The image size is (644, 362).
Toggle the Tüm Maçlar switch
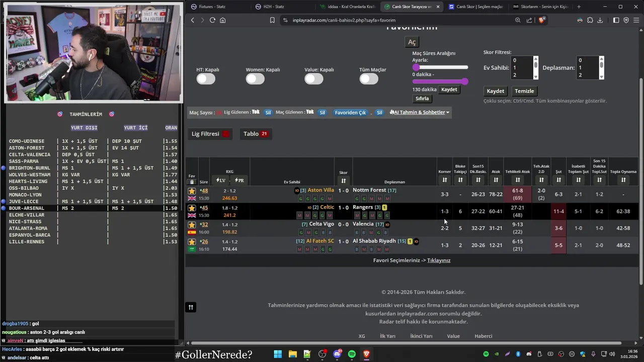click(x=369, y=79)
